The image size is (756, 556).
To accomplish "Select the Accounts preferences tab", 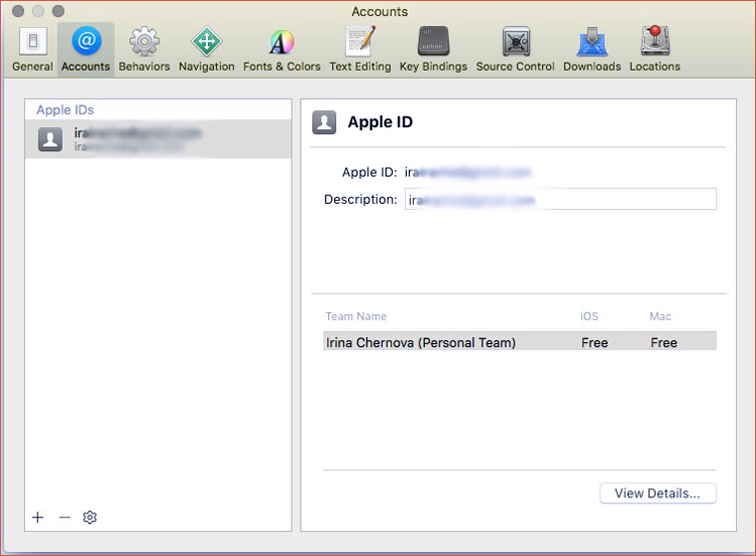I will click(x=86, y=49).
